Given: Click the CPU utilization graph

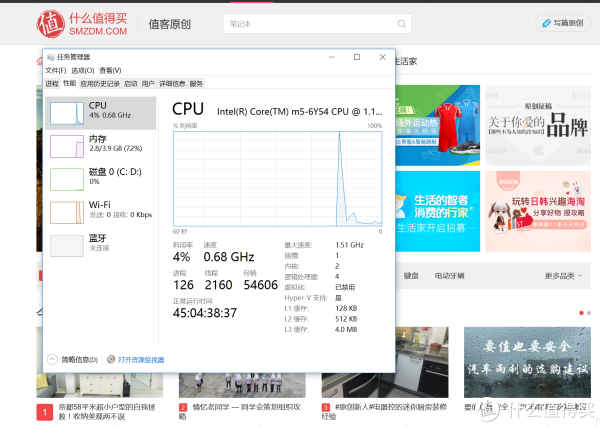Looking at the screenshot, I should point(277,179).
